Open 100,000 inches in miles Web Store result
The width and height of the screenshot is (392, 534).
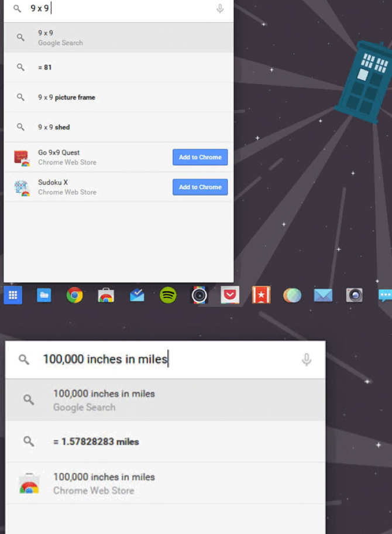pos(166,484)
